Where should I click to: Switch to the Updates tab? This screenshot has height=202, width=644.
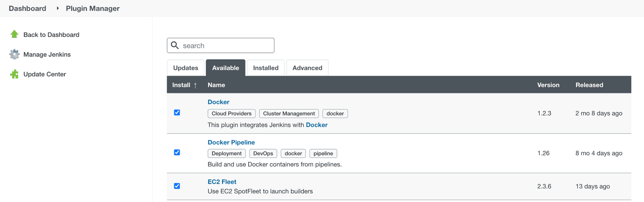pyautogui.click(x=186, y=68)
